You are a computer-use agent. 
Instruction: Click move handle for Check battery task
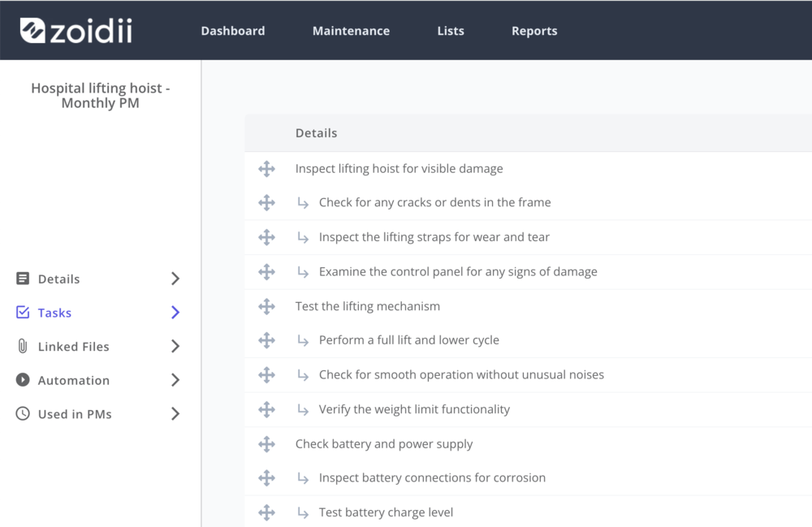266,444
